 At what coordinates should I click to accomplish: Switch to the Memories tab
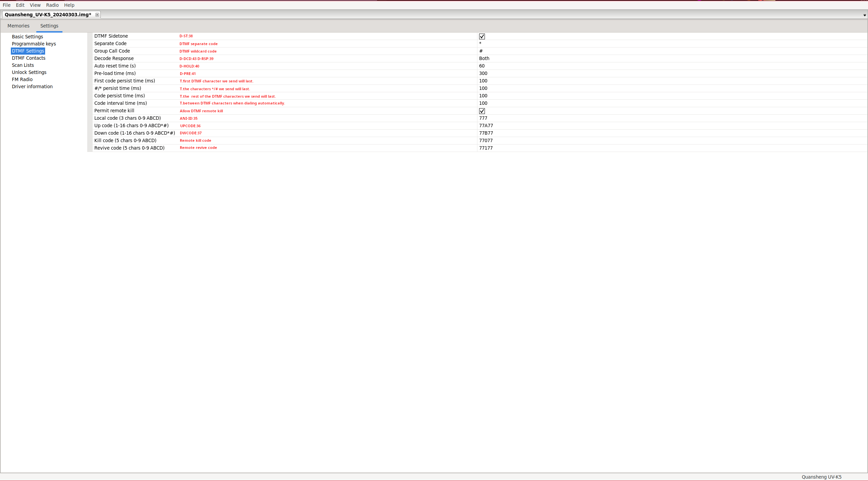(18, 26)
